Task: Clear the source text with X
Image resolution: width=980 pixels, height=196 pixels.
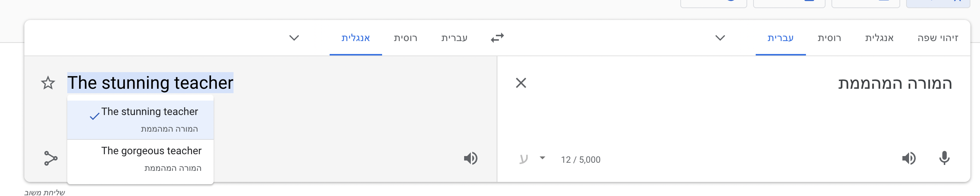Action: tap(521, 82)
